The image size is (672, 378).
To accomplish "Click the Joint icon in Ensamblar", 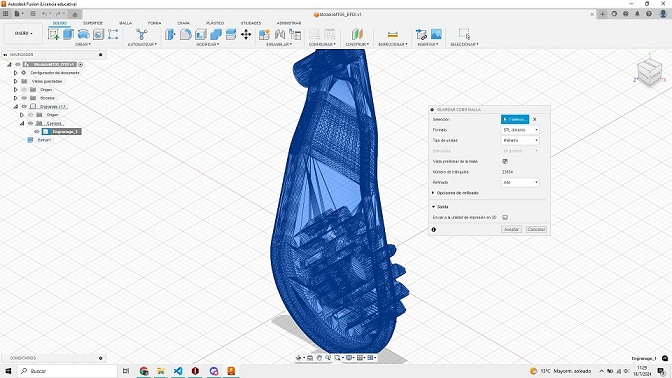I will [x=280, y=34].
